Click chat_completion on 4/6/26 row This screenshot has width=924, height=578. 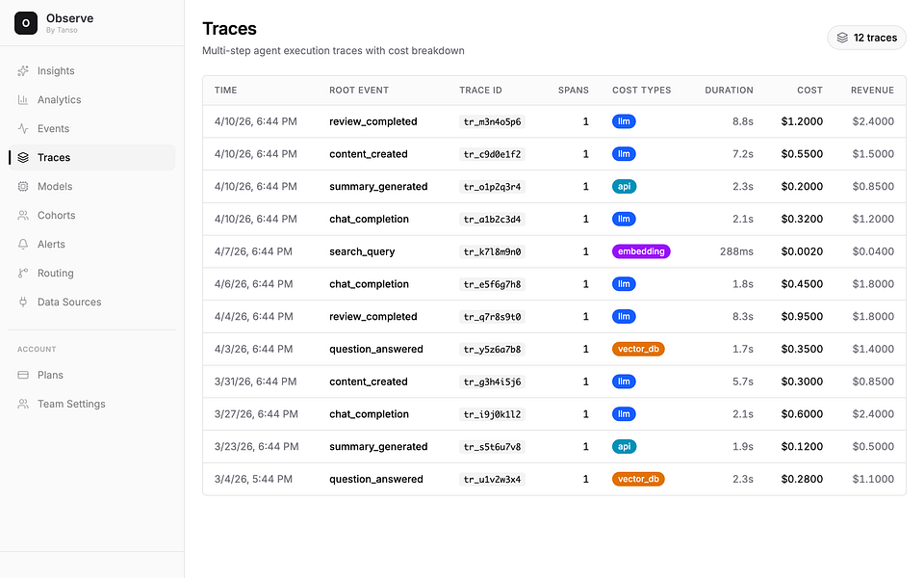pyautogui.click(x=369, y=284)
